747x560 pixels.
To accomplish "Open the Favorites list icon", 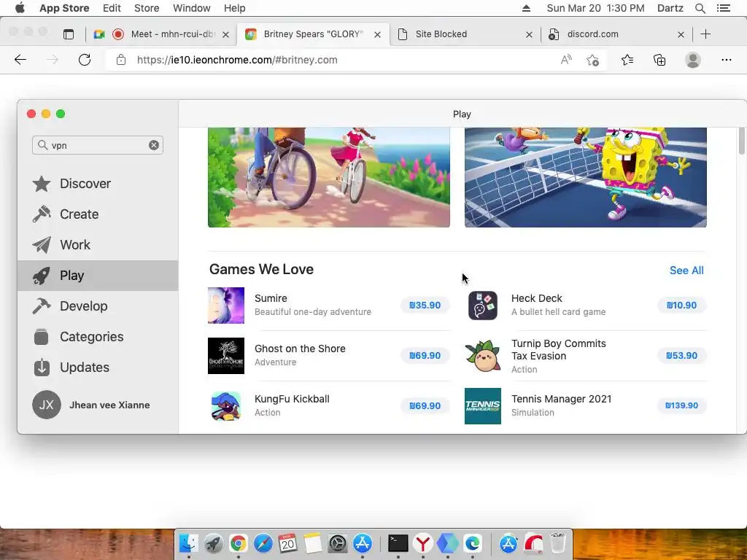I will tap(627, 60).
